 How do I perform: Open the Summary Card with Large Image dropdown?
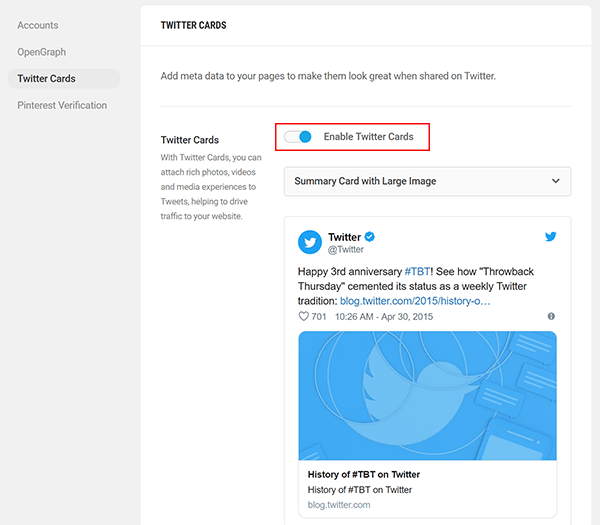[427, 181]
